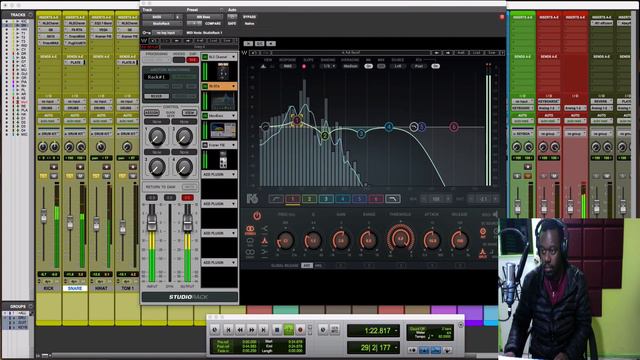Toggle In button of orange F6 slot

(205, 86)
